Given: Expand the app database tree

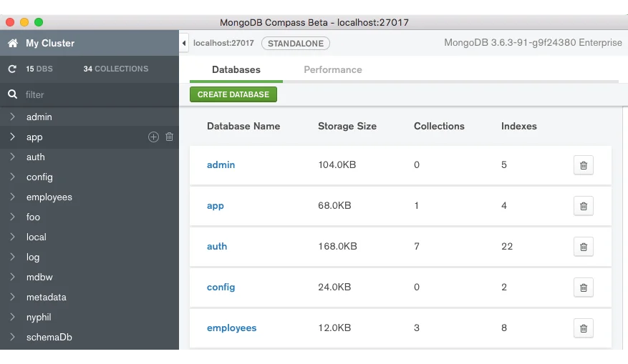Looking at the screenshot, I should (x=12, y=137).
